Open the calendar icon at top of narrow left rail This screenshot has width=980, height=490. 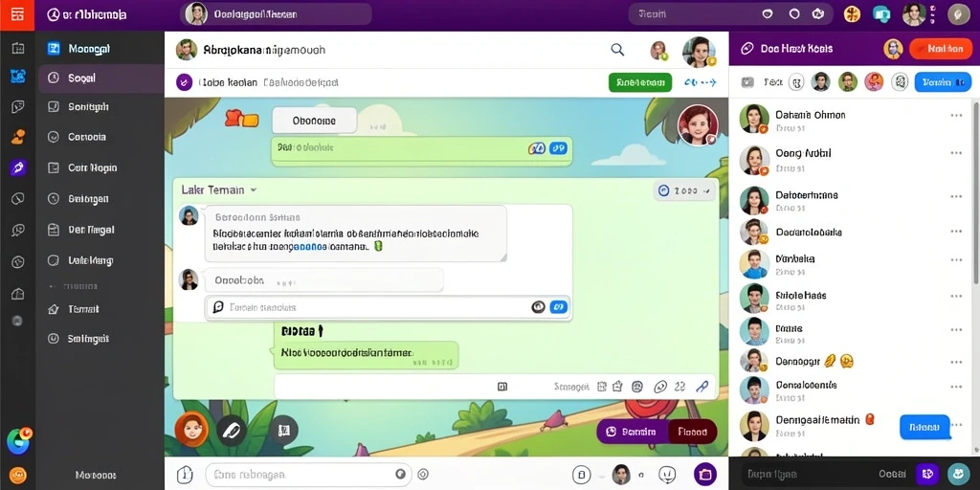tap(17, 48)
